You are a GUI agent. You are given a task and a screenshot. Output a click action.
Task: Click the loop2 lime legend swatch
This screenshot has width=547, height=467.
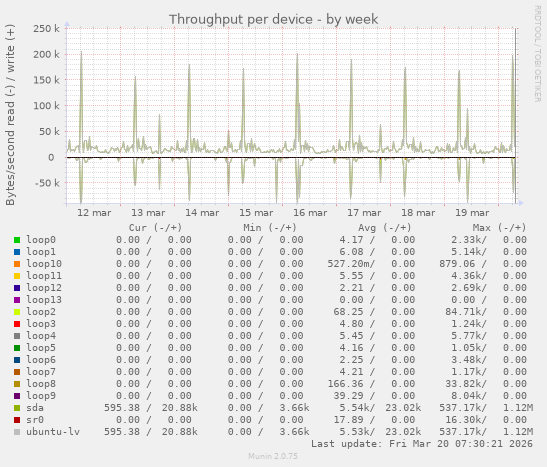(x=17, y=312)
